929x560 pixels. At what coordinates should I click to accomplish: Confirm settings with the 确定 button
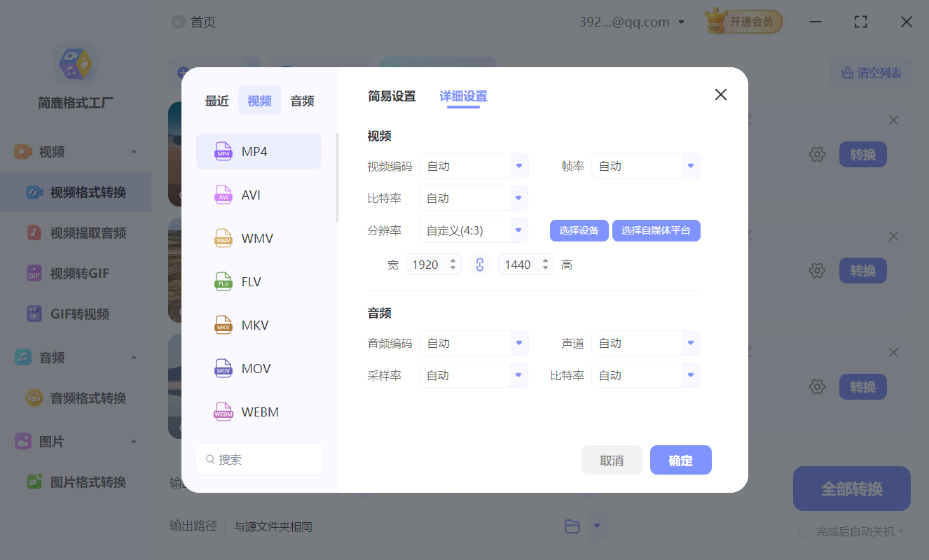(680, 460)
